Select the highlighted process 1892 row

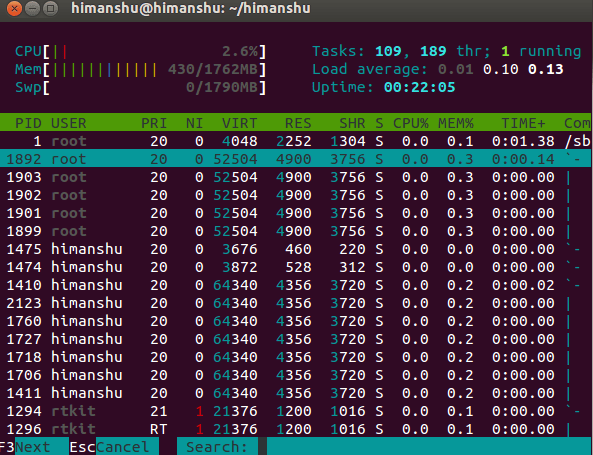pos(295,159)
